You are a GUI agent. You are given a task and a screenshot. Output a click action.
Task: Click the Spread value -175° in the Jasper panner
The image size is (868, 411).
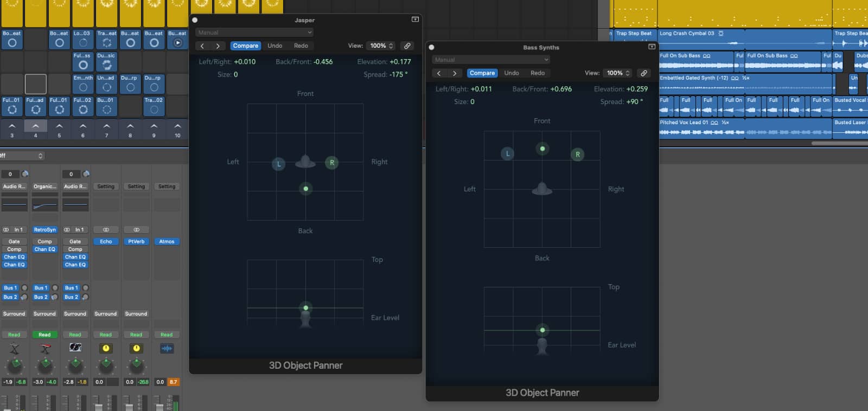[398, 75]
